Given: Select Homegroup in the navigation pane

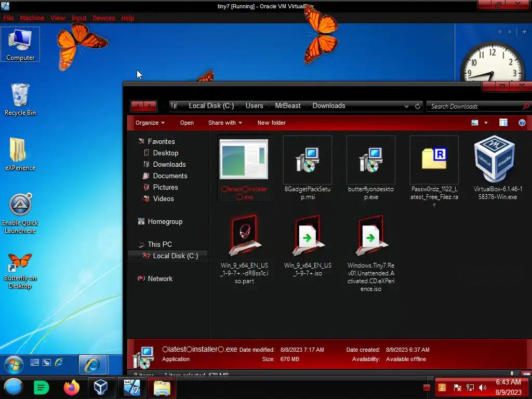Looking at the screenshot, I should tap(165, 221).
